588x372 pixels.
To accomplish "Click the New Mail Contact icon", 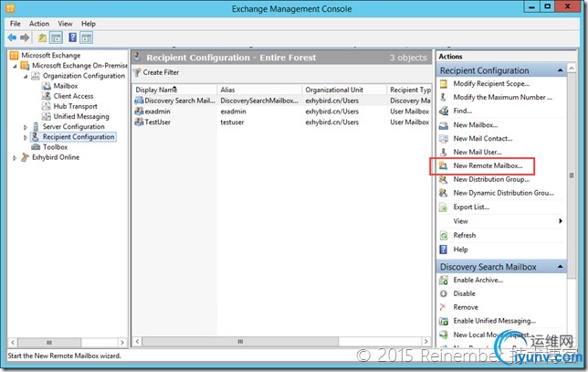I will (444, 139).
